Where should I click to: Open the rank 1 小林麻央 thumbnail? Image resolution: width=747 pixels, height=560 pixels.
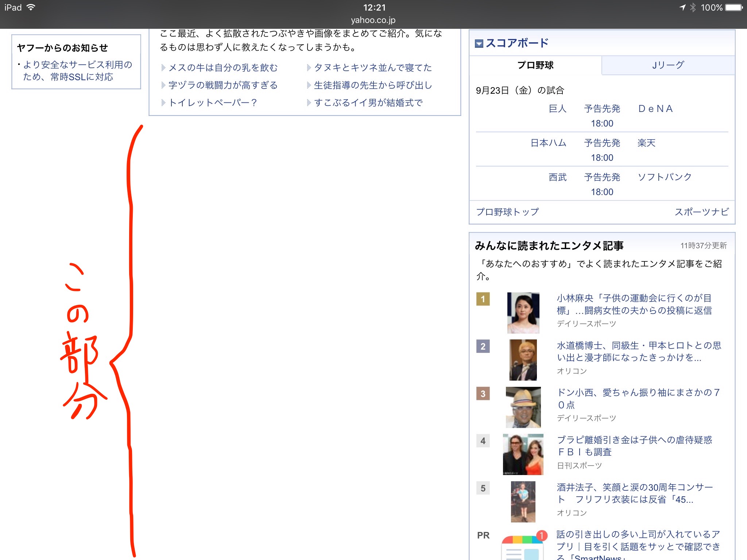click(523, 313)
